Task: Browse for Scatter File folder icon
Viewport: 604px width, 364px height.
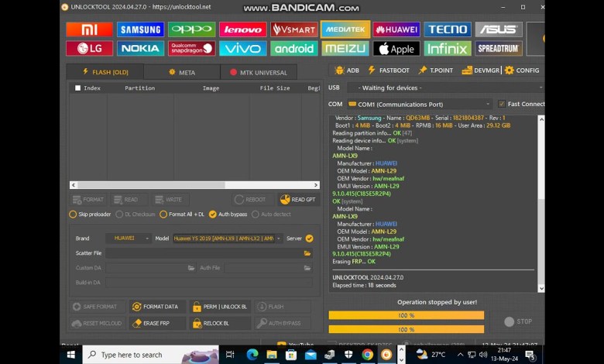Action: (307, 253)
